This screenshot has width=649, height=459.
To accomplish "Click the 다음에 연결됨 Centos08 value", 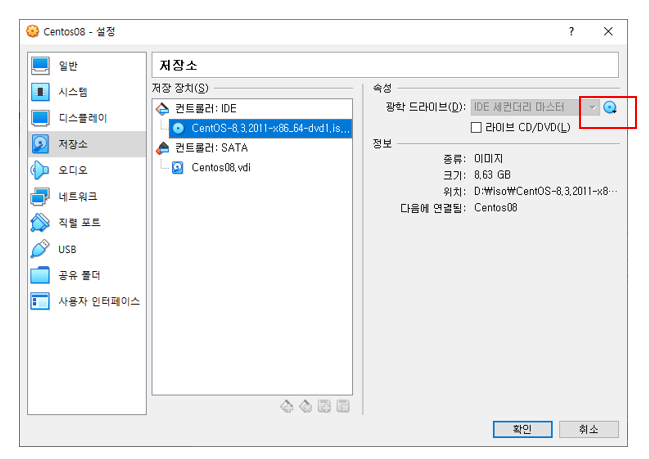I will click(x=495, y=208).
